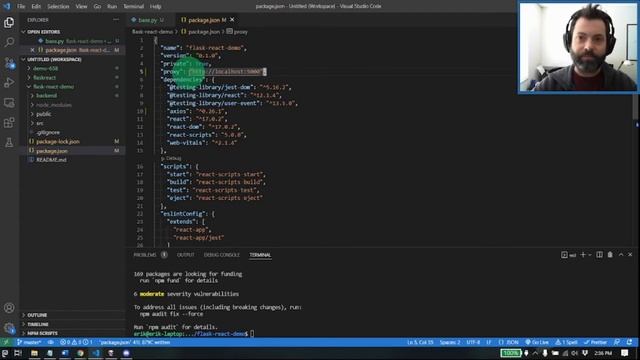
Task: Switch to the PROBLEMS panel tab
Action: pos(145,255)
